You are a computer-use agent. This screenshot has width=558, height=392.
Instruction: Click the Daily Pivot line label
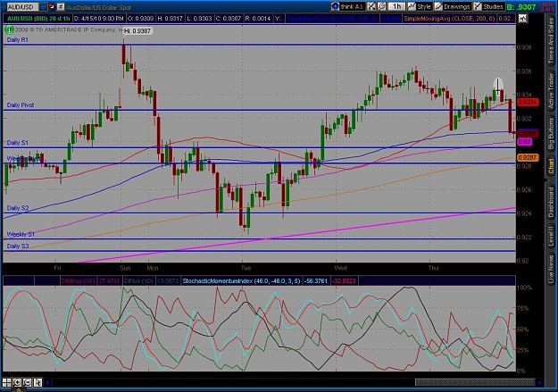tap(21, 105)
